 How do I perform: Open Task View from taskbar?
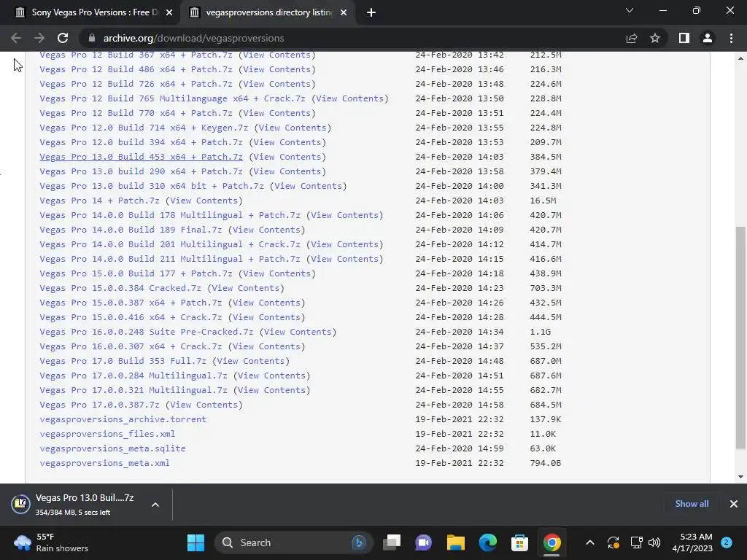click(392, 542)
